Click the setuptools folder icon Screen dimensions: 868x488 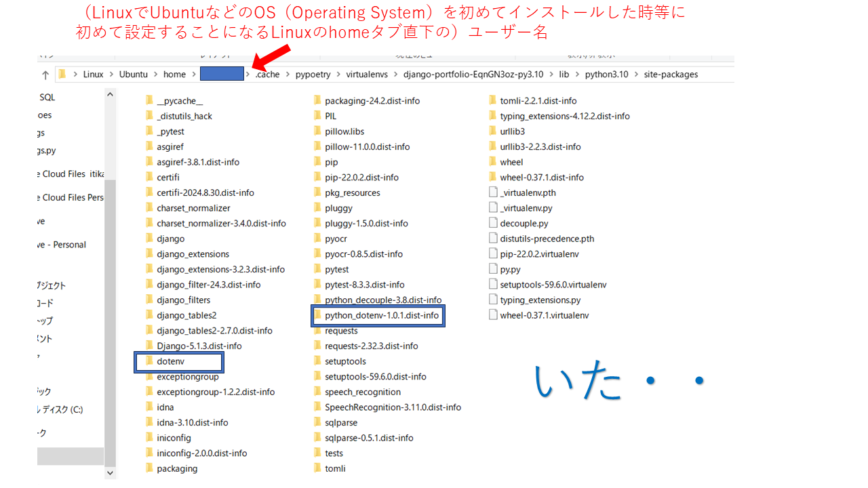tap(317, 361)
